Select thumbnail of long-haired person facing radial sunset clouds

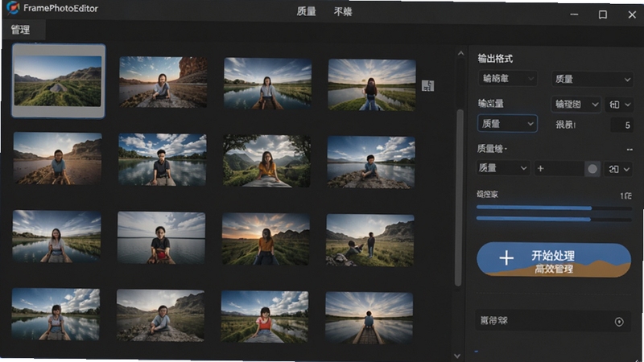pyautogui.click(x=372, y=84)
